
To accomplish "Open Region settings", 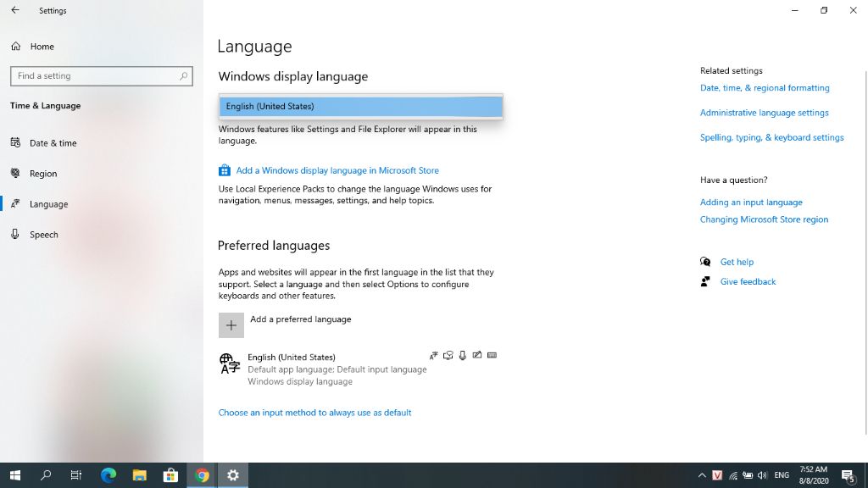I will tap(43, 173).
